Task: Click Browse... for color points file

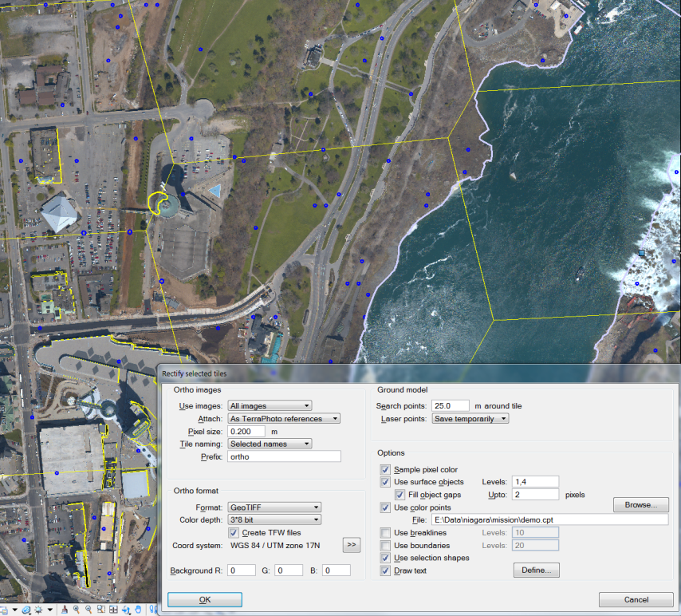Action: pyautogui.click(x=640, y=505)
